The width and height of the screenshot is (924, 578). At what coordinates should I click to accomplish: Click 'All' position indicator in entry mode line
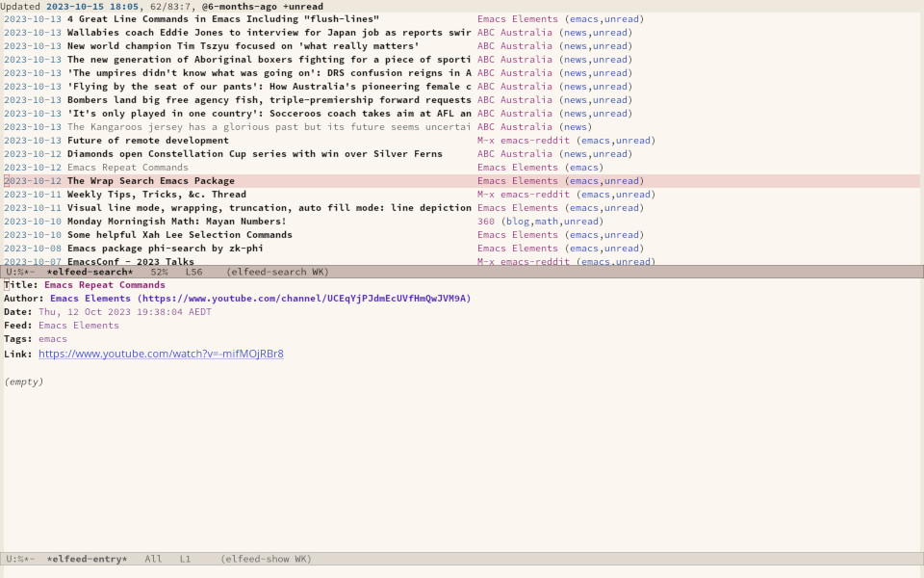[x=153, y=559]
